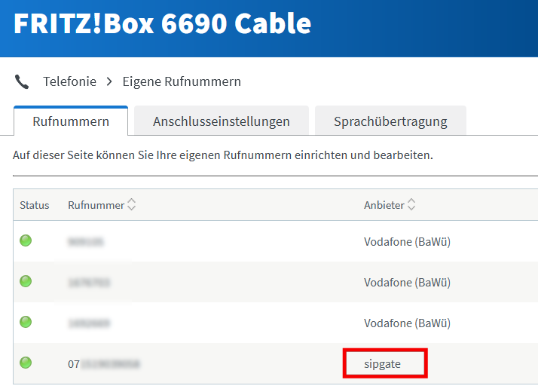Select first Vodafone (BaWü) provider row

coord(407,242)
